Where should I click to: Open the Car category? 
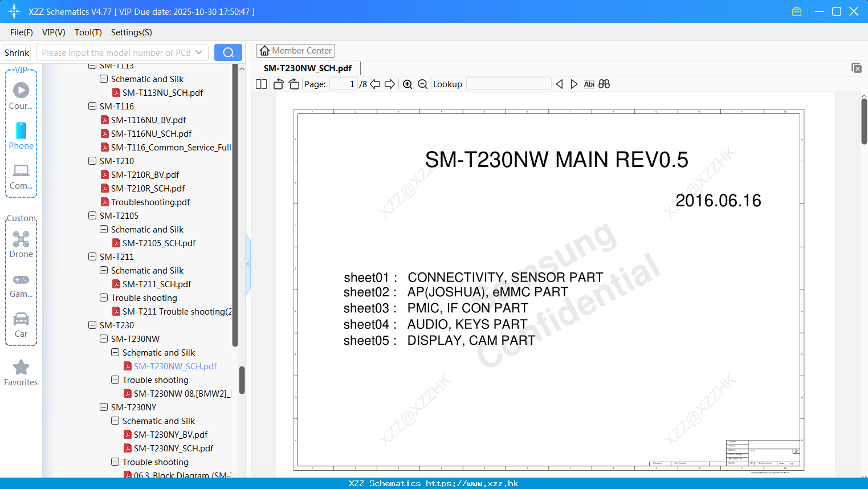point(21,325)
